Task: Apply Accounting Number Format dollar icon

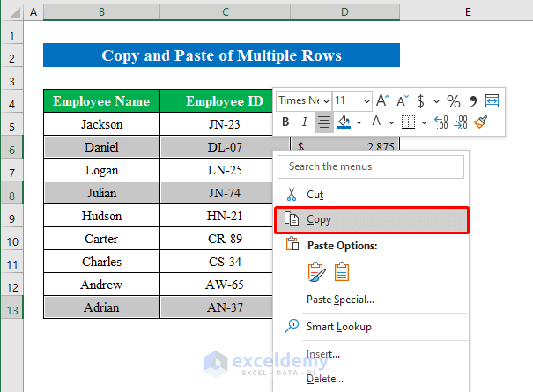Action: coord(421,101)
